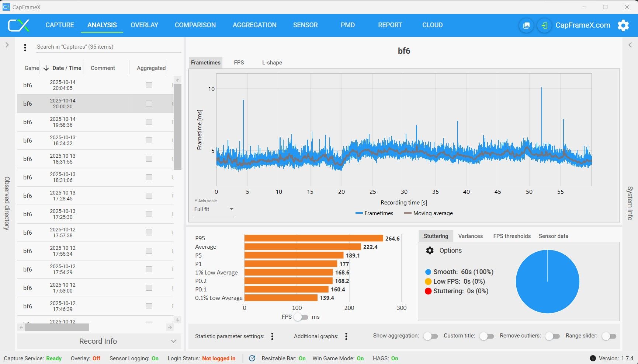The image size is (638, 364).
Task: Click the refresh system status icon
Action: click(252, 358)
